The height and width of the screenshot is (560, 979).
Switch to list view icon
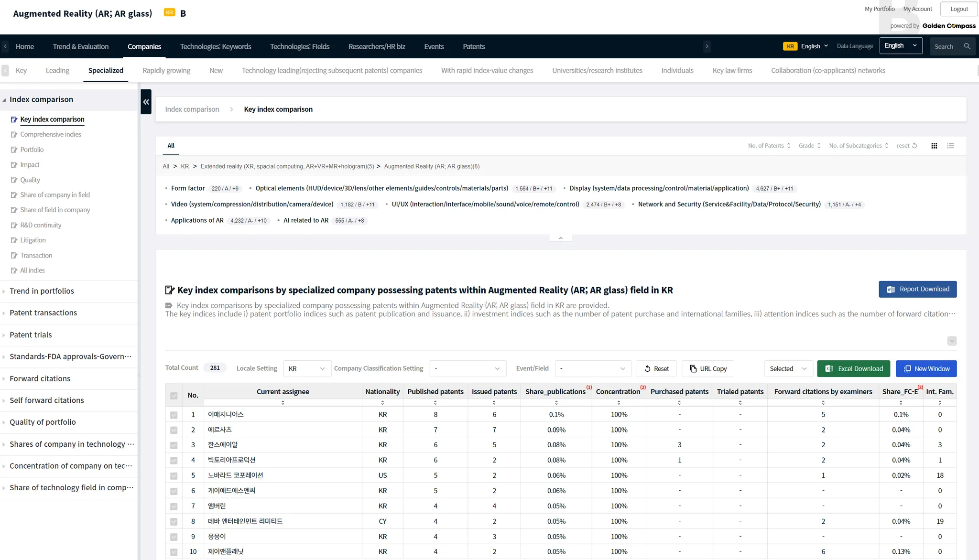pos(950,146)
